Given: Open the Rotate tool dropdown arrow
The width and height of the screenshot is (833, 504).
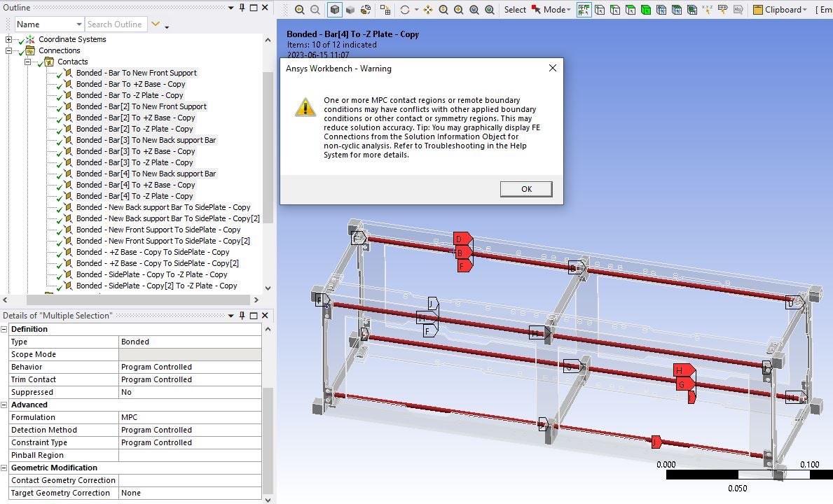Looking at the screenshot, I should [x=416, y=10].
